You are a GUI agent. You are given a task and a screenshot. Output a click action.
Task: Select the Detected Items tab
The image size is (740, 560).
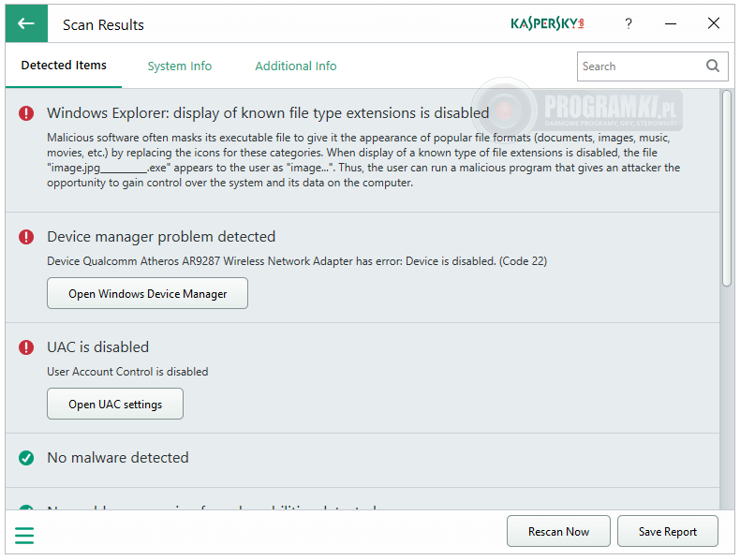tap(64, 66)
